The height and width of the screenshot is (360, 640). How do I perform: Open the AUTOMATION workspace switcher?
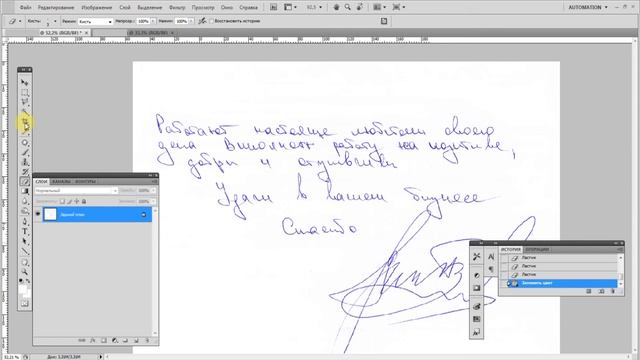(588, 7)
